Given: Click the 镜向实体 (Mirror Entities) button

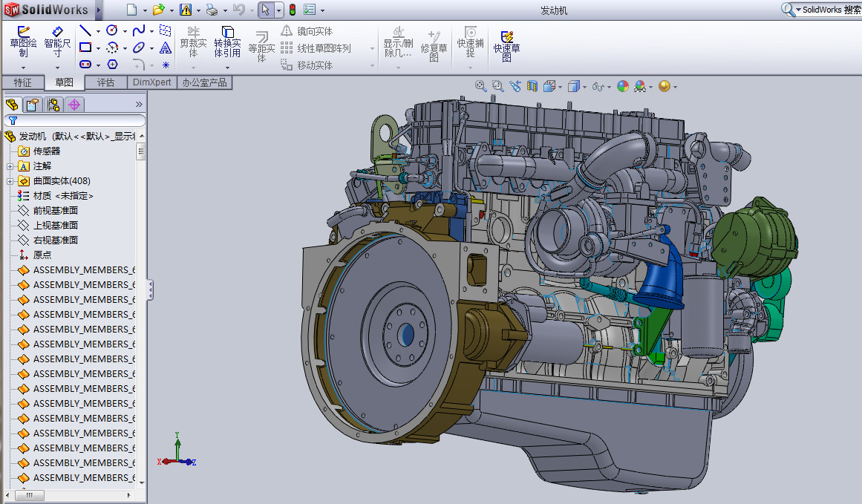Looking at the screenshot, I should (307, 31).
